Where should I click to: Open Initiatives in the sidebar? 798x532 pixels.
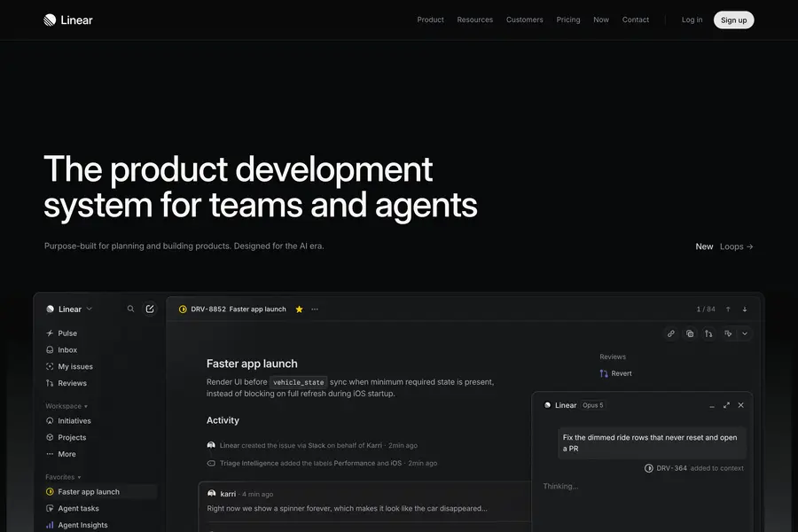[68, 421]
